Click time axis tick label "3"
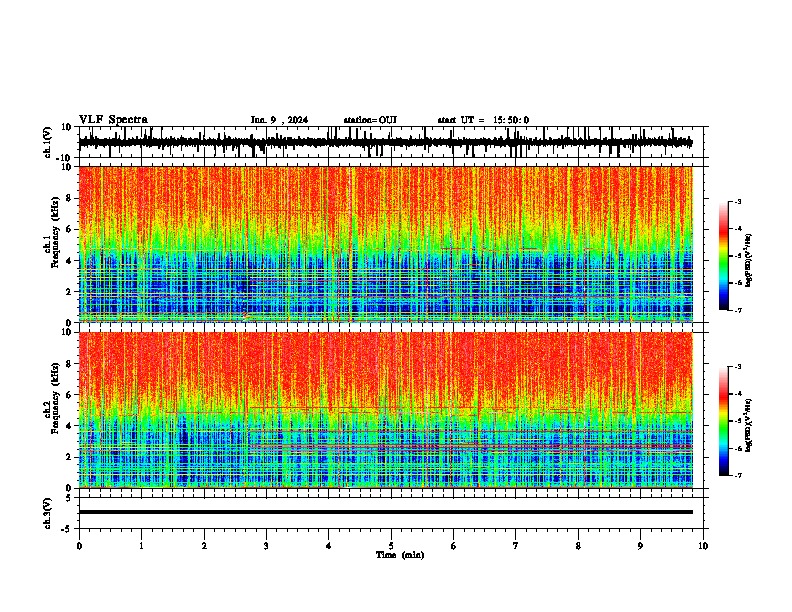792x612 pixels. [x=266, y=546]
